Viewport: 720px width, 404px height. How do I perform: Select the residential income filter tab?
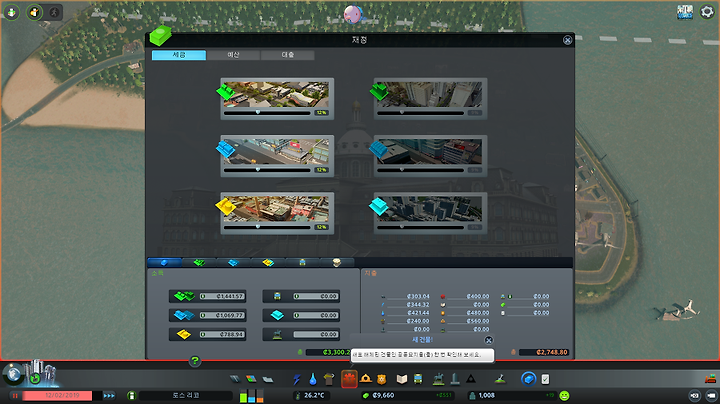click(199, 263)
